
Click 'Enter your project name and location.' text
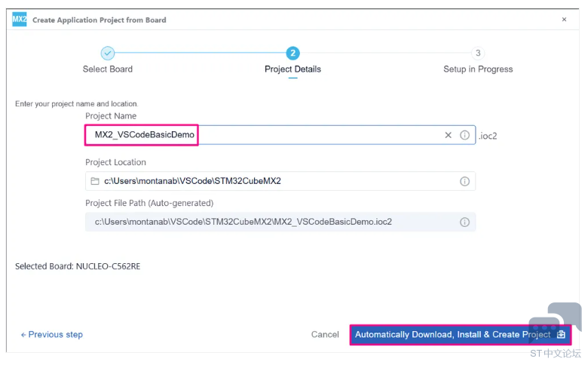[76, 104]
